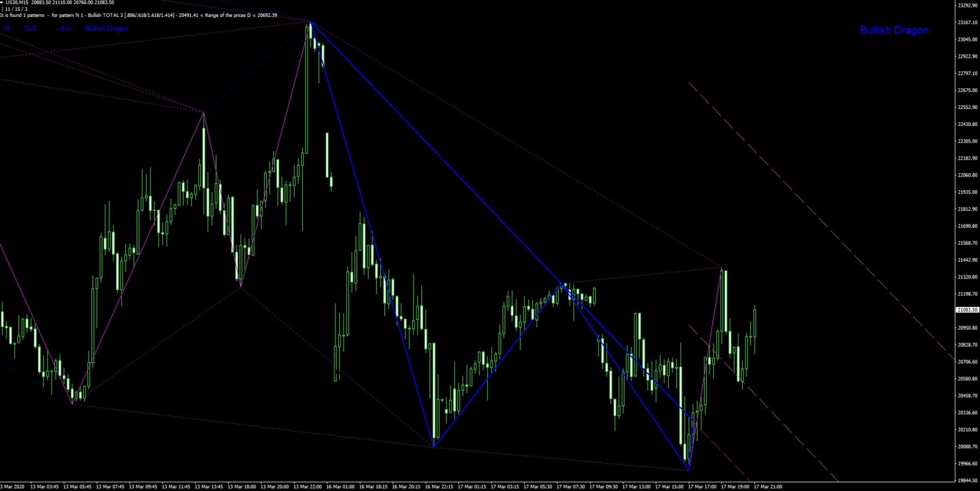This screenshot has width=980, height=491.
Task: Select the current price tag 21083.50
Action: click(967, 310)
